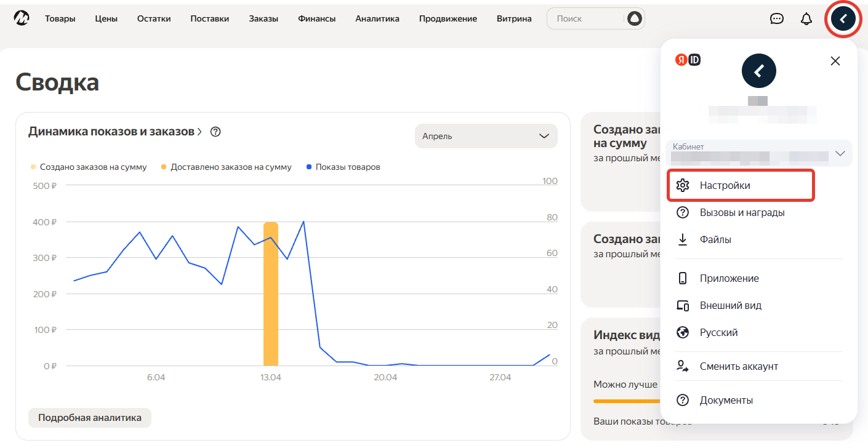The width and height of the screenshot is (868, 448).
Task: Open the Аналитика menu
Action: (377, 18)
